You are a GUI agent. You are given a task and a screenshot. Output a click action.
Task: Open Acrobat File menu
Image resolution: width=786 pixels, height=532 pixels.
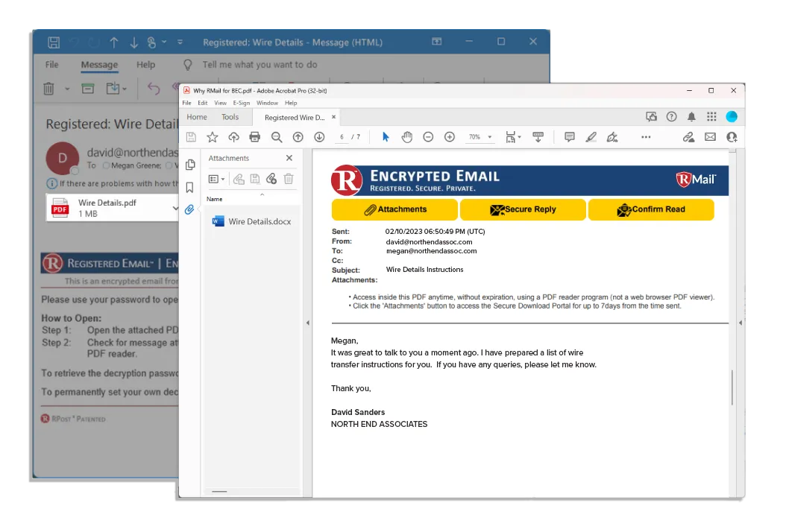[x=186, y=103]
